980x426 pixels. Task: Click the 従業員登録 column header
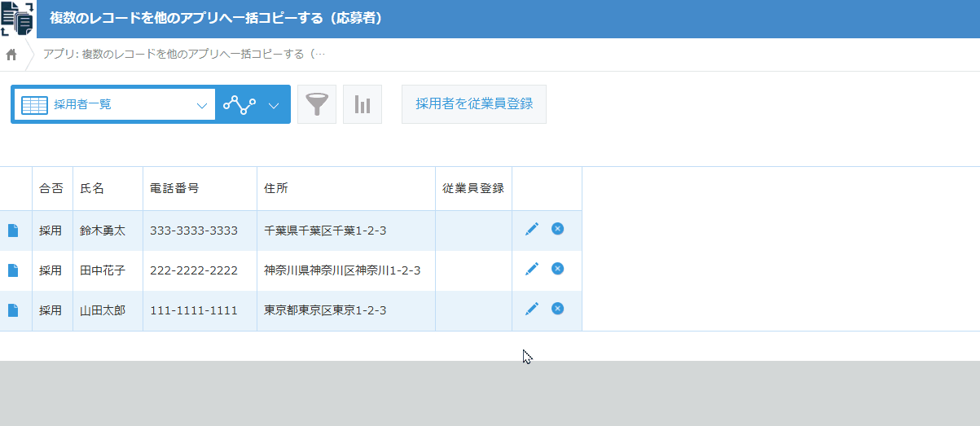click(x=473, y=188)
